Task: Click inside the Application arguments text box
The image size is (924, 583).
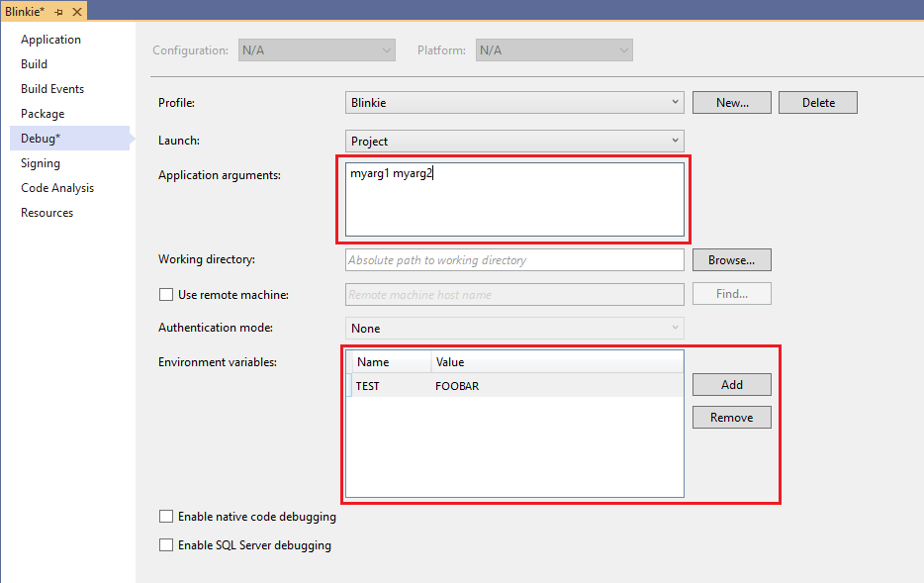Action: (514, 208)
